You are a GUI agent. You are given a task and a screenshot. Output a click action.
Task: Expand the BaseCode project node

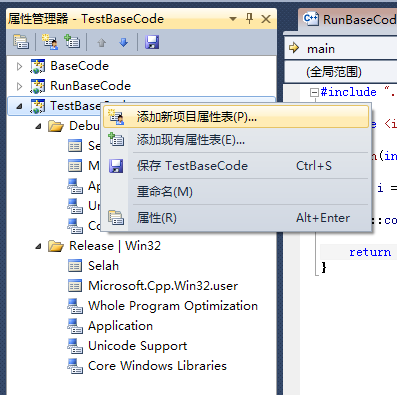pyautogui.click(x=19, y=66)
